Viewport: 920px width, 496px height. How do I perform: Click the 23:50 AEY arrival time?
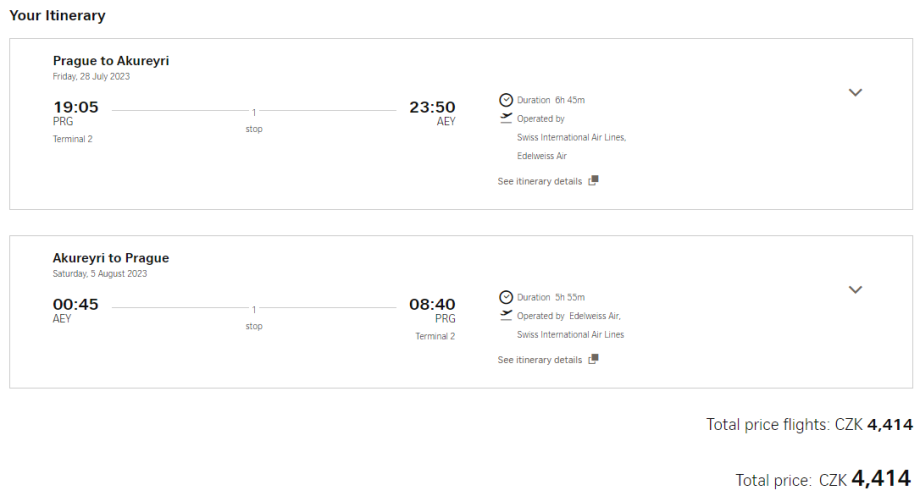[432, 108]
